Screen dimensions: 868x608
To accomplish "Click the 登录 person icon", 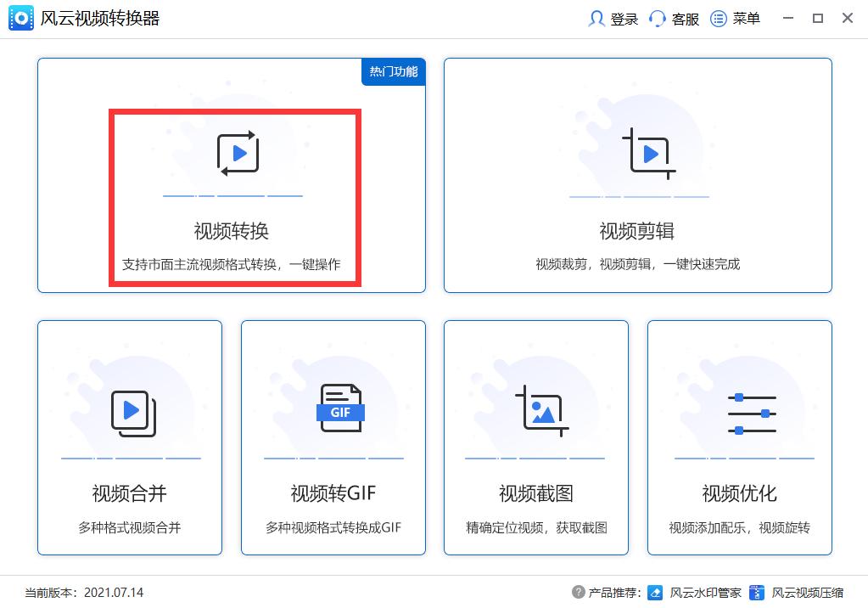I will pyautogui.click(x=599, y=18).
